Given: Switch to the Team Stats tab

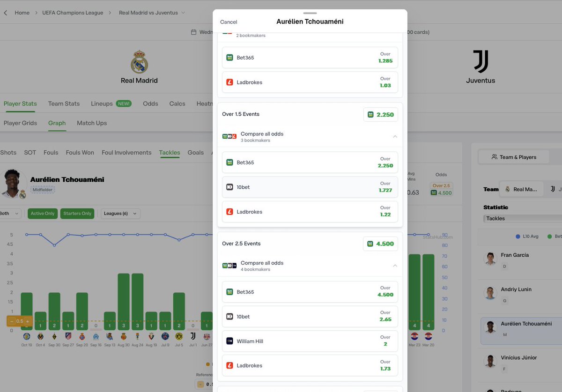Looking at the screenshot, I should (64, 104).
